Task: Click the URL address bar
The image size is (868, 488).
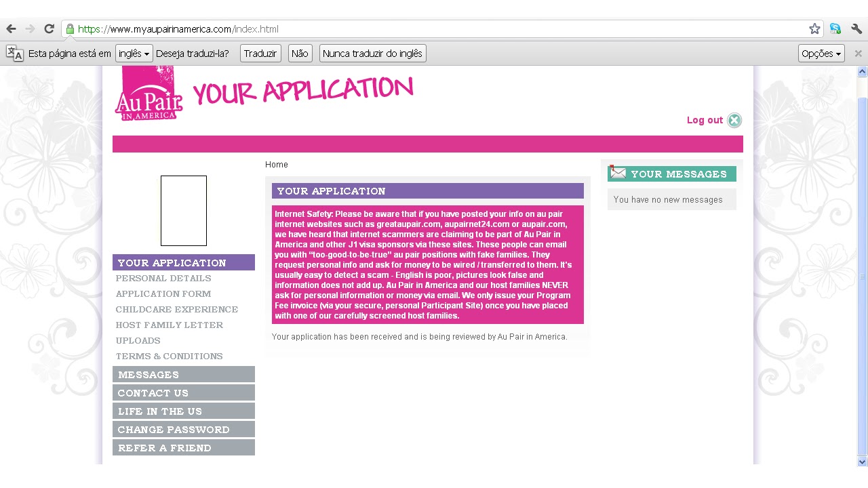Action: click(441, 29)
